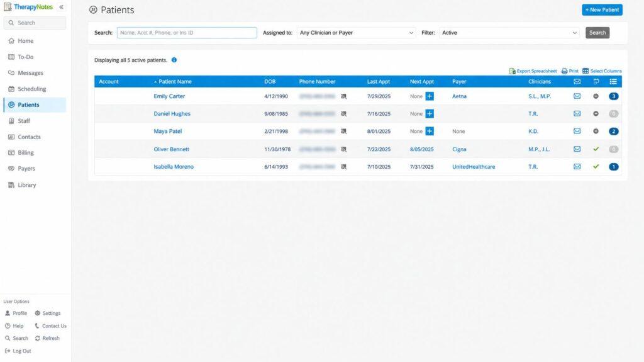Open Isabella Moreno's 7/31/2025 next appointment
Viewport: 644px width, 362px height.
click(421, 167)
